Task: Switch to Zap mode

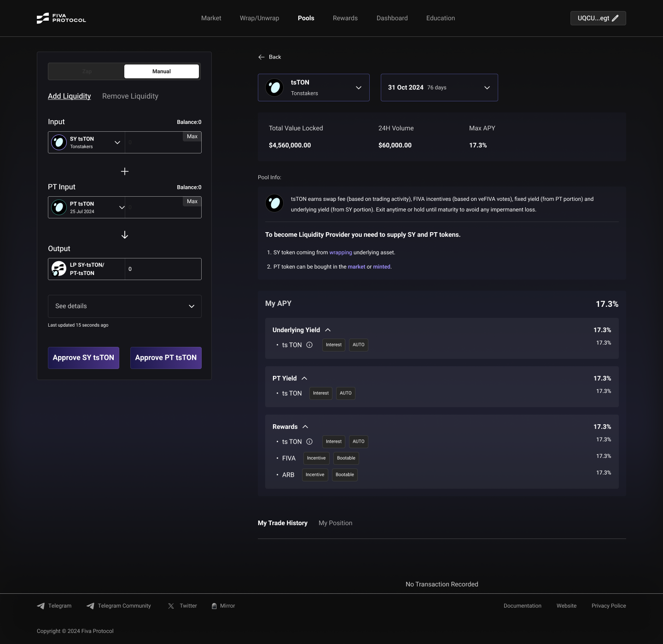Action: pyautogui.click(x=87, y=71)
